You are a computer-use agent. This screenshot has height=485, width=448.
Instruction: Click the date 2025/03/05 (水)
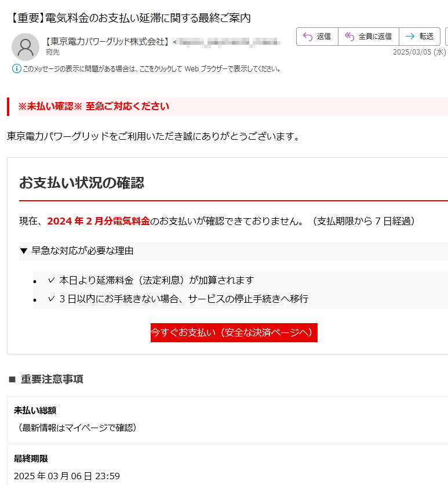coord(419,52)
